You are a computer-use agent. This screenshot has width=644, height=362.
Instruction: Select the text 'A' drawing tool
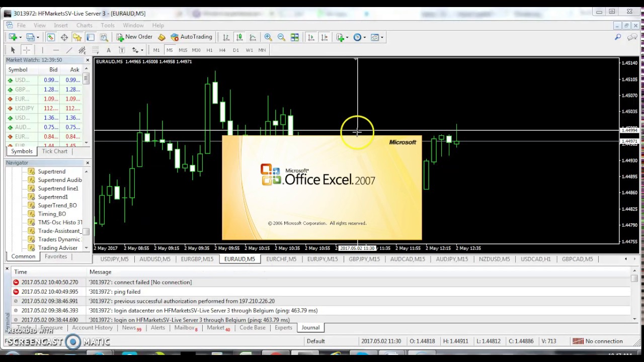point(108,50)
